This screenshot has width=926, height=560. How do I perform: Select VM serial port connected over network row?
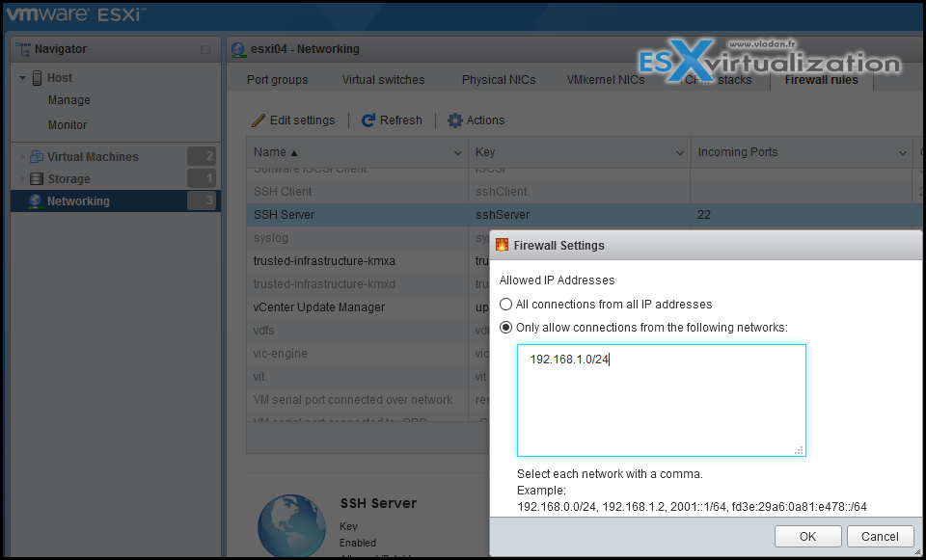coord(368,400)
